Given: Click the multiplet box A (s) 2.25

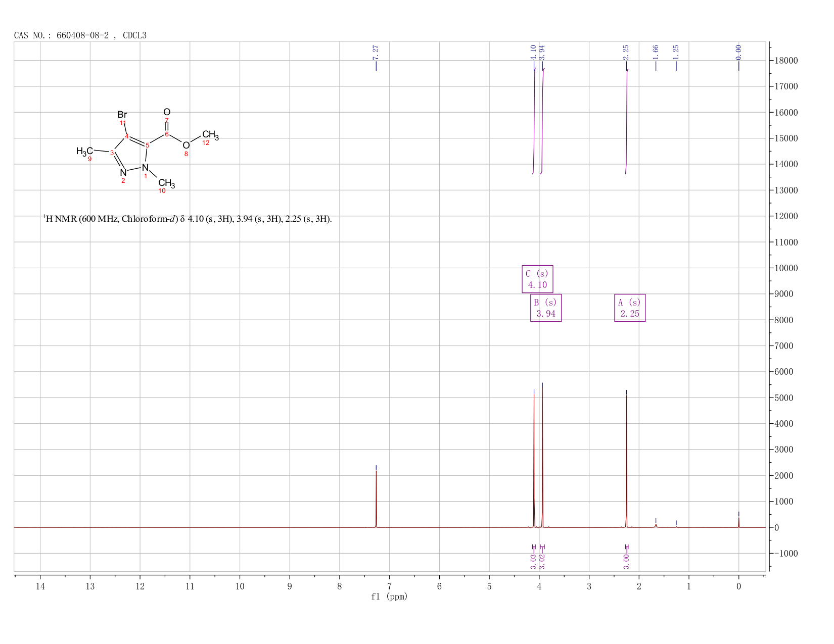Looking at the screenshot, I should pyautogui.click(x=630, y=308).
